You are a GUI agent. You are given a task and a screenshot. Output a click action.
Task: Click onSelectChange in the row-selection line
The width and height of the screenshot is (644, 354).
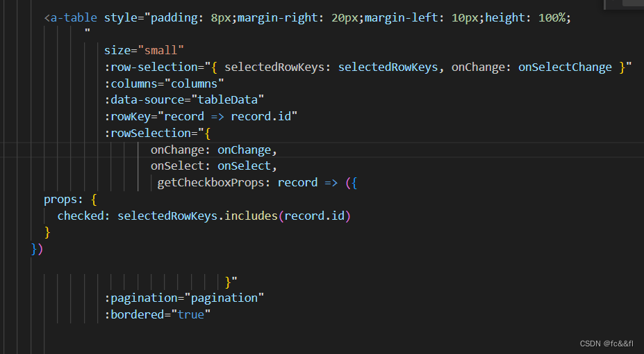click(565, 67)
